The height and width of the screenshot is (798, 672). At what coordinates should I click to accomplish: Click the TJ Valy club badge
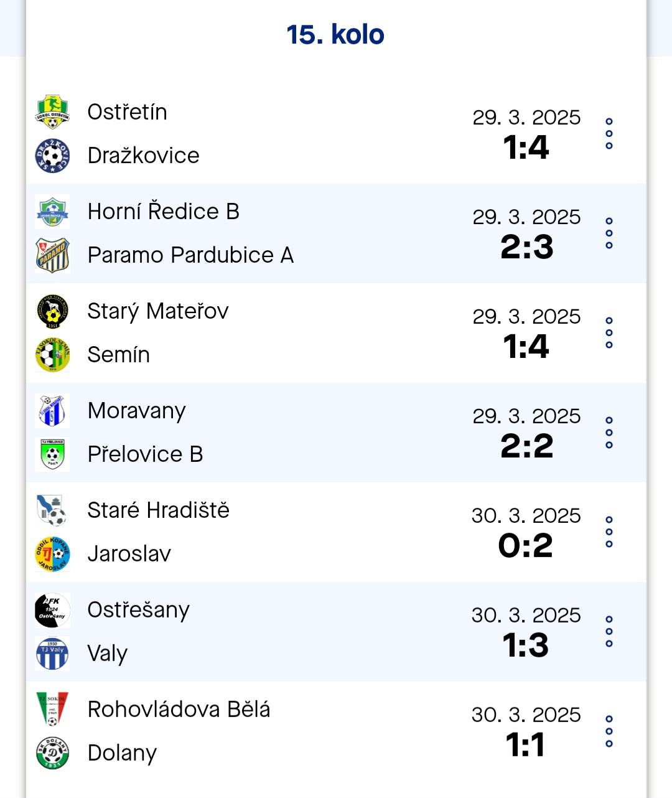tap(52, 654)
